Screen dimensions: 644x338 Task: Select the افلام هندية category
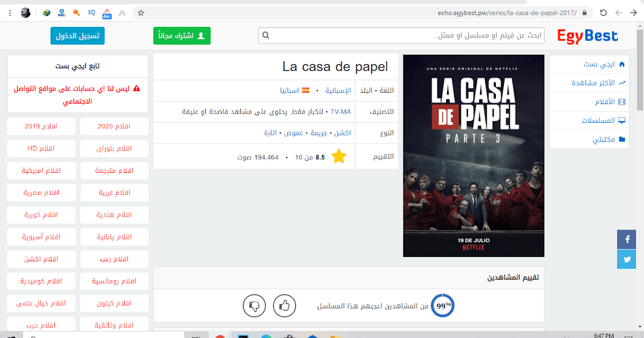pos(114,215)
